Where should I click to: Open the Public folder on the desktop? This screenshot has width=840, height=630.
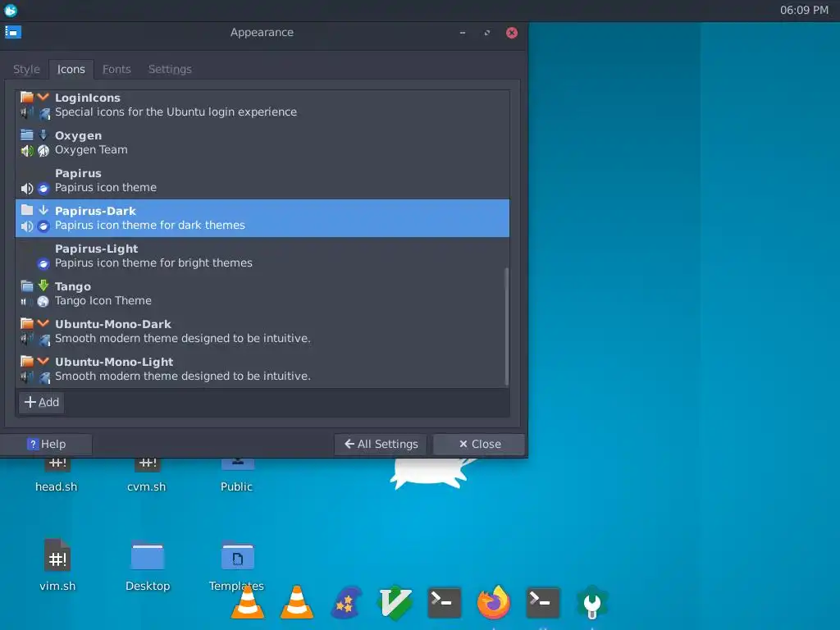tap(237, 474)
